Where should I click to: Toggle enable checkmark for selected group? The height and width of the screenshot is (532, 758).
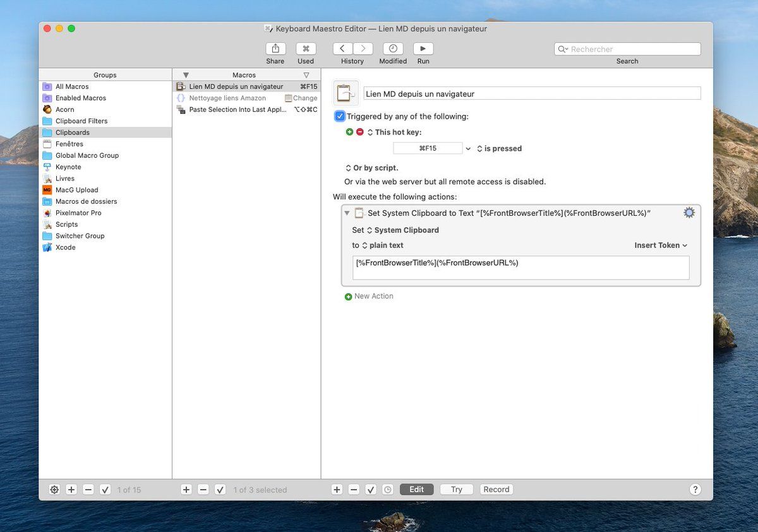click(x=105, y=489)
